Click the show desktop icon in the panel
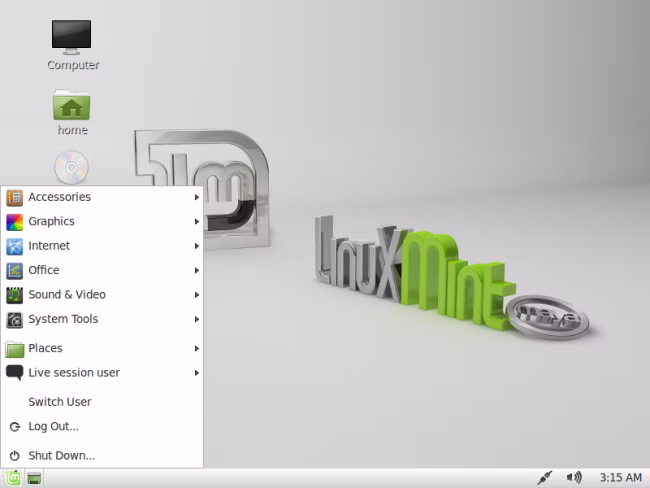Viewport: 650px width, 488px height. (34, 478)
